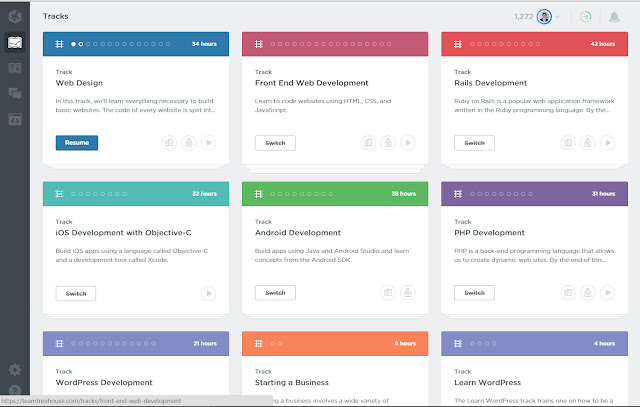Click the book icon on PHP Development card
Image resolution: width=640 pixels, height=407 pixels.
tap(568, 293)
